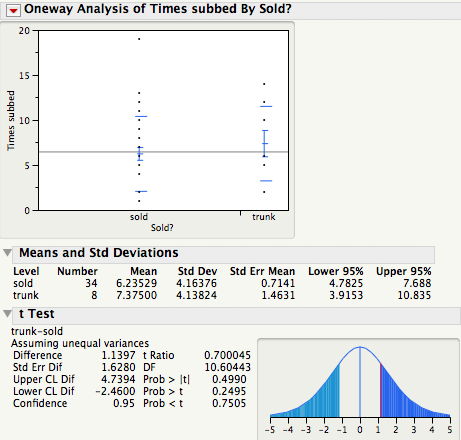Select the top data point in the trunk group
This screenshot has width=461, height=440.
tap(264, 84)
